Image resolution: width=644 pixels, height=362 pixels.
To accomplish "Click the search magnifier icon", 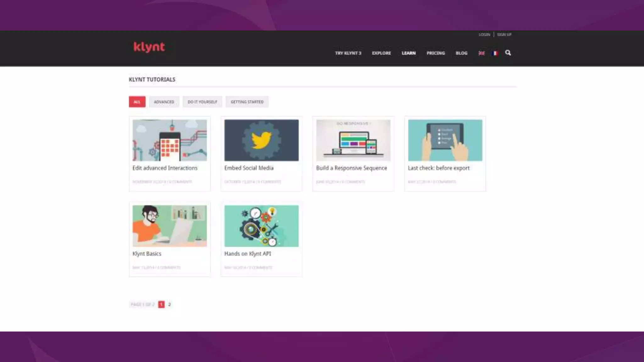I will pos(508,53).
